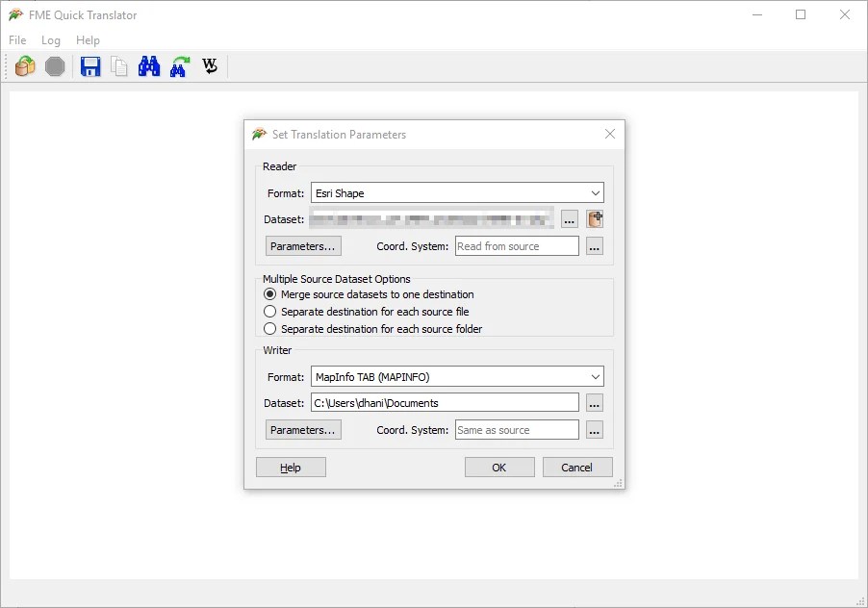Click the Save floppy disk icon
Image resolution: width=868 pixels, height=608 pixels.
pos(90,66)
